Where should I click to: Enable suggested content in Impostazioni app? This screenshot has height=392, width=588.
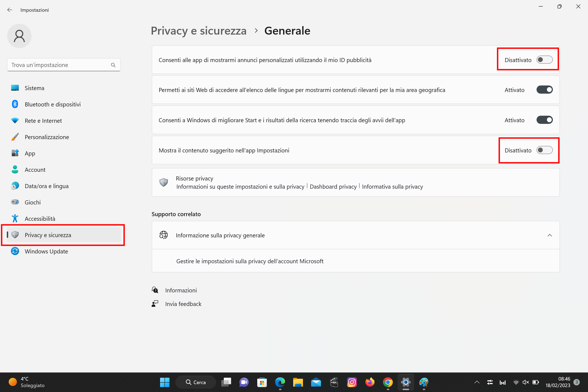(x=545, y=150)
